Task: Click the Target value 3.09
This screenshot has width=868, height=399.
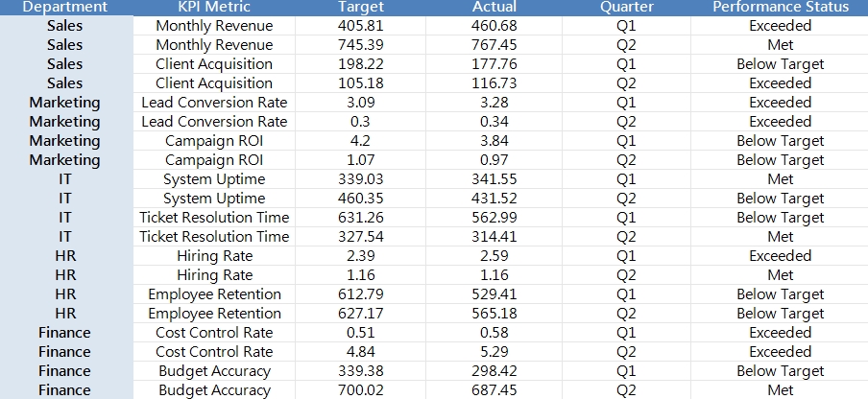Action: click(361, 103)
